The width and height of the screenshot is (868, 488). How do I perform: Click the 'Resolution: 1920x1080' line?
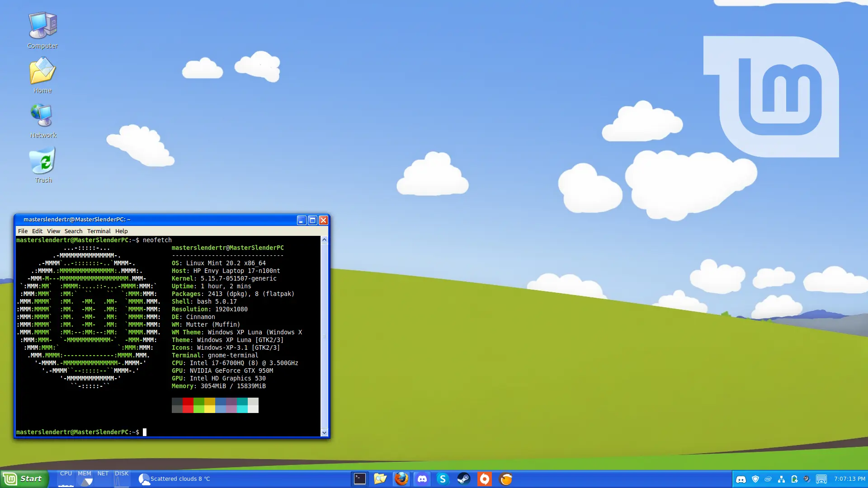(x=210, y=309)
